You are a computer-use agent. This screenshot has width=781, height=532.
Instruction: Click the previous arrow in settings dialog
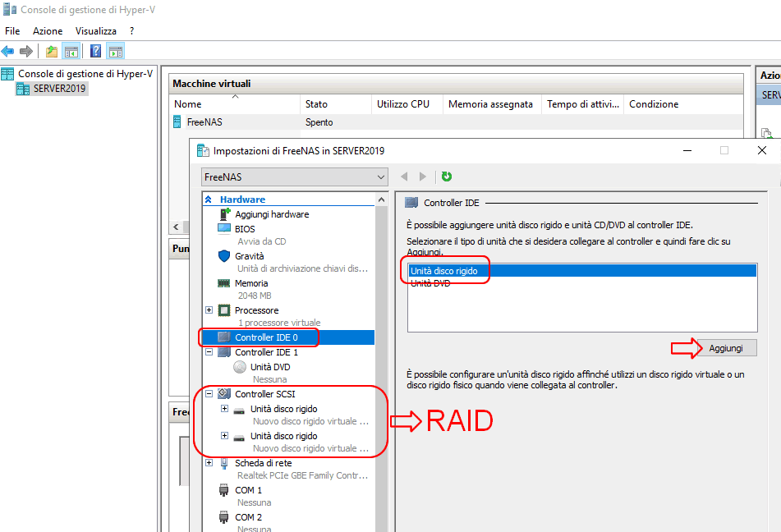404,177
